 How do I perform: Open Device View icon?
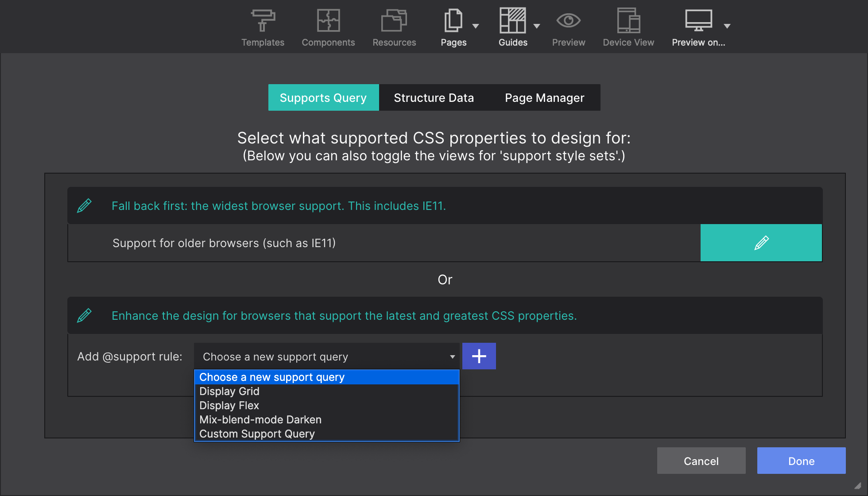point(628,20)
